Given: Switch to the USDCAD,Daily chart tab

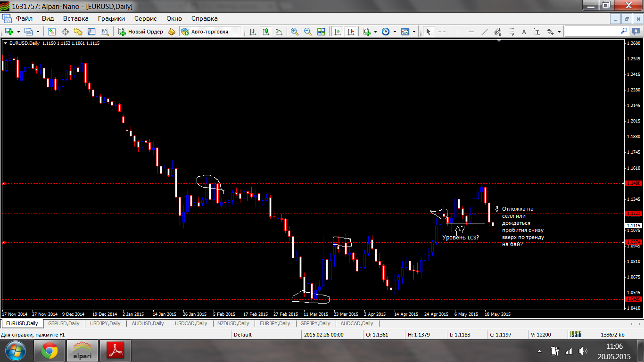Looking at the screenshot, I should point(191,323).
